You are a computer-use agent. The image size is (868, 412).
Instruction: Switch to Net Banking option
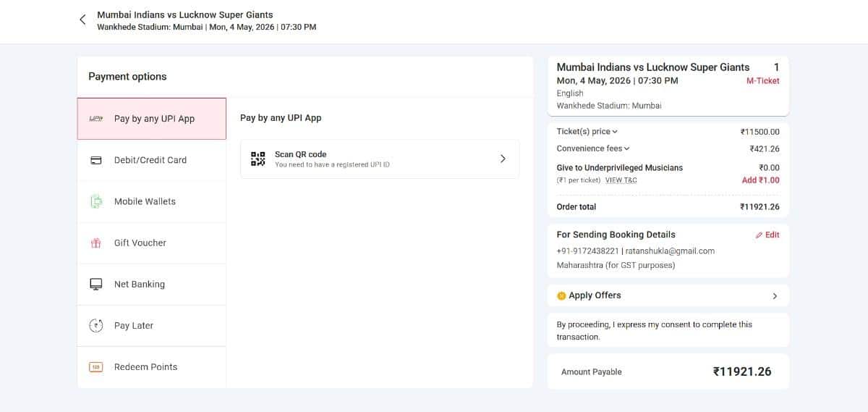(152, 284)
